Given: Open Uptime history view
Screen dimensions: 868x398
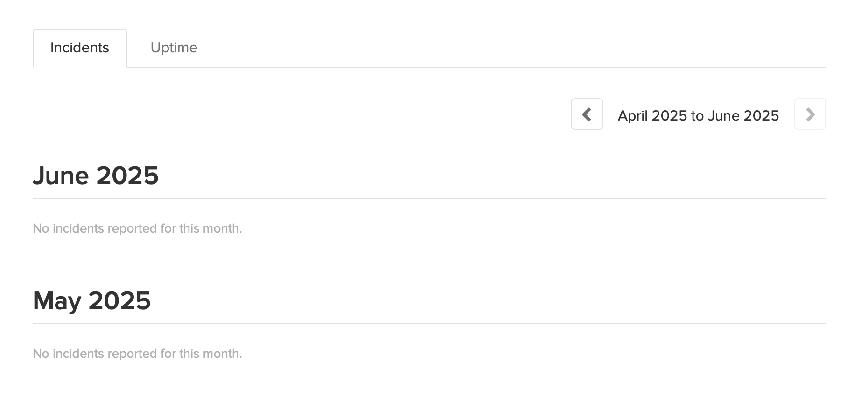Looking at the screenshot, I should click(174, 48).
